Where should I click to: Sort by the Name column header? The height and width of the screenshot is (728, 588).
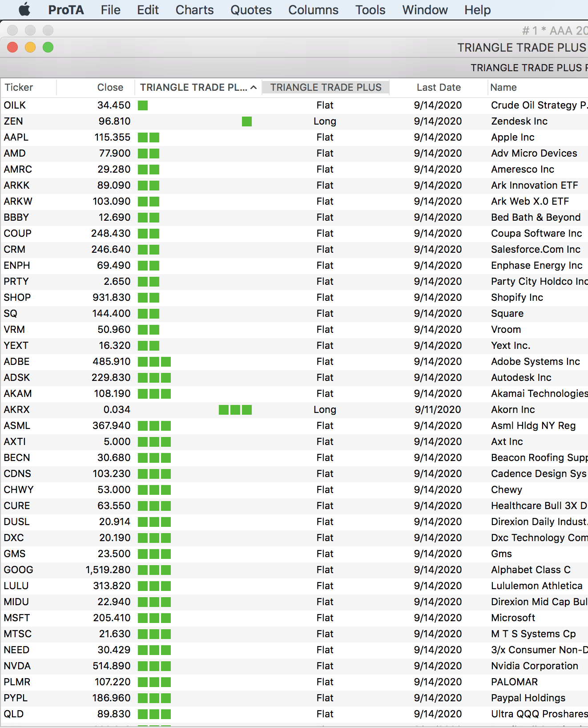(538, 87)
